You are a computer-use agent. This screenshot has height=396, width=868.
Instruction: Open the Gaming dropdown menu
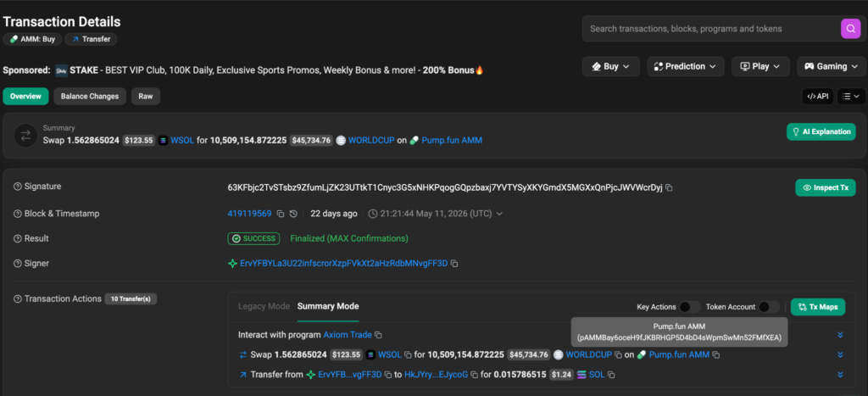point(831,66)
